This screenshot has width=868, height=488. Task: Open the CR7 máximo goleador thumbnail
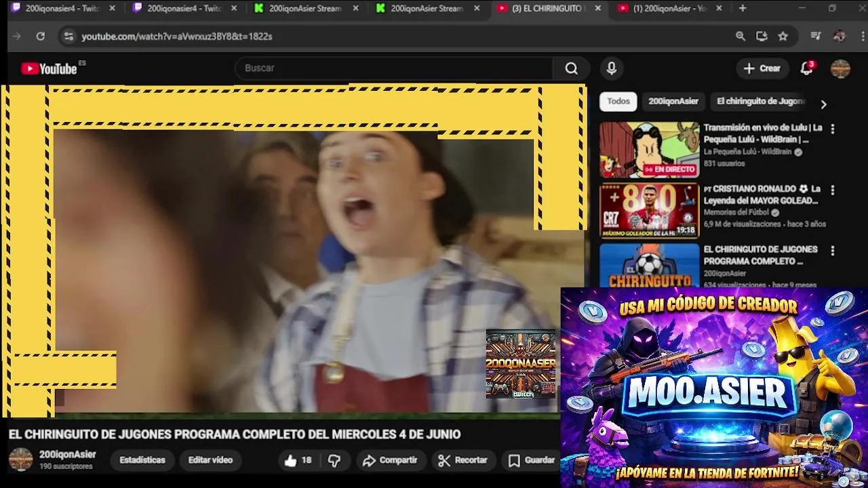click(x=649, y=211)
